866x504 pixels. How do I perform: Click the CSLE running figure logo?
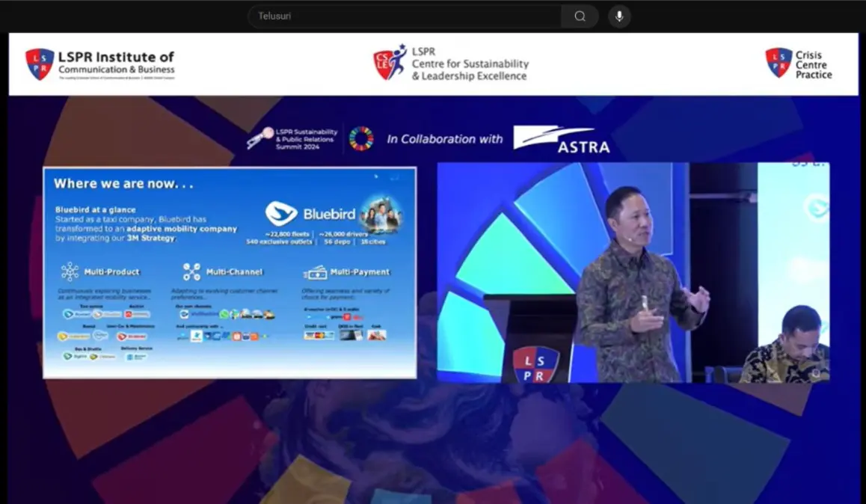click(390, 62)
